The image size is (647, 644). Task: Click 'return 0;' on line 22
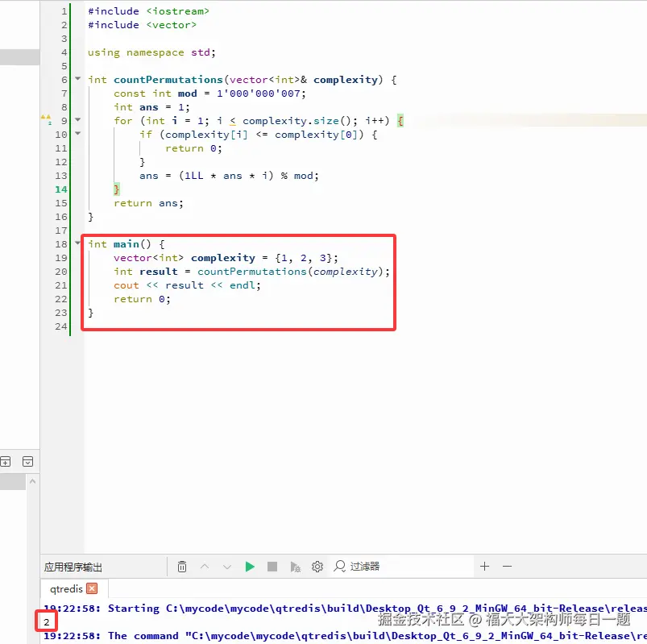click(x=142, y=299)
